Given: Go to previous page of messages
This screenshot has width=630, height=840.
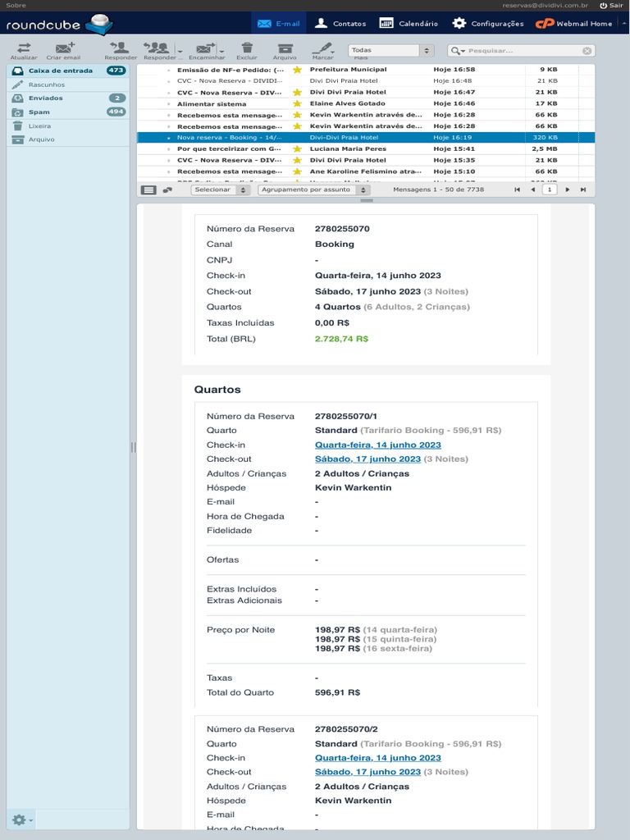Looking at the screenshot, I should (x=532, y=189).
